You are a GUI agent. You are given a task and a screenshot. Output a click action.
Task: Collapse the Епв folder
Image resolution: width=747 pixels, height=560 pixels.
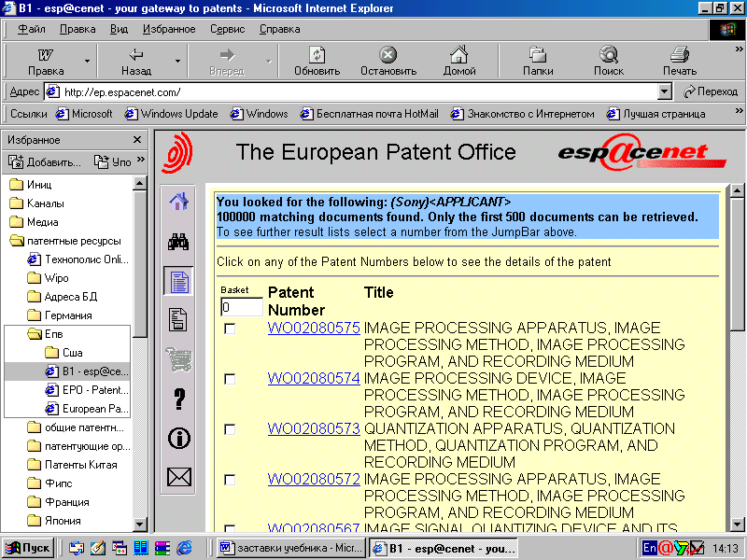(45, 334)
